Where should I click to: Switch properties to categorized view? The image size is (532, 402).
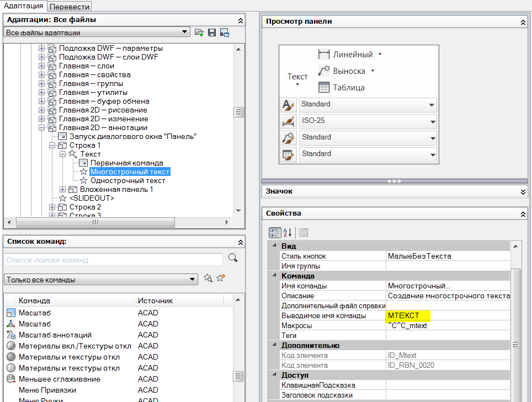[x=275, y=233]
